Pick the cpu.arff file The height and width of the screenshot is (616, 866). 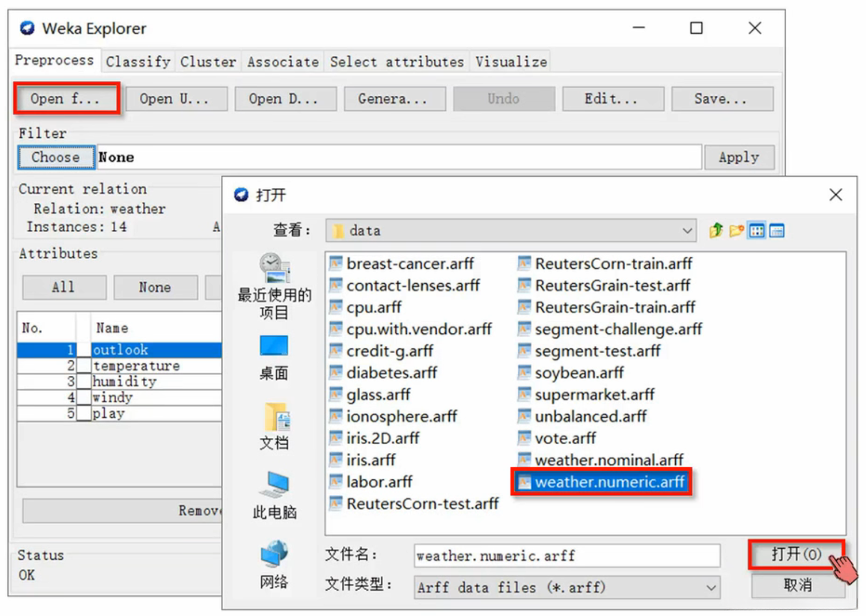(365, 307)
